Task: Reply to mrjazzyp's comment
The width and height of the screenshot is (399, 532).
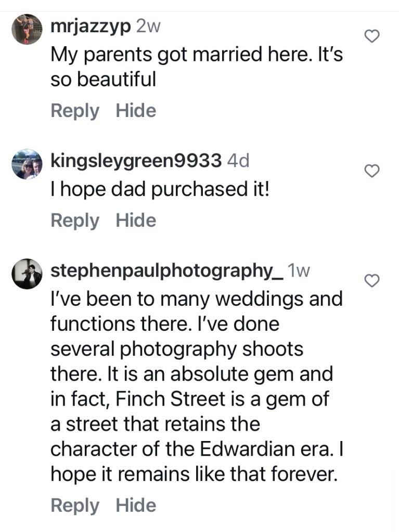Action: point(74,111)
